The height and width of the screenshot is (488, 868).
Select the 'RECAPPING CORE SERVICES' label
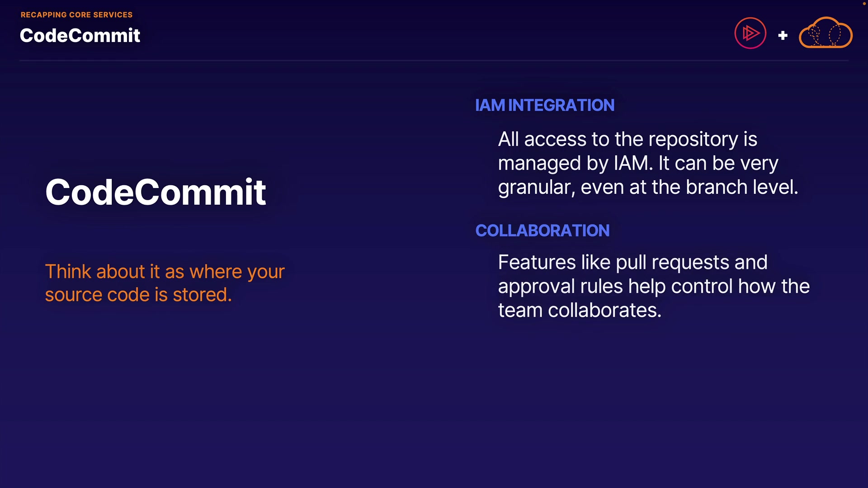tap(76, 15)
